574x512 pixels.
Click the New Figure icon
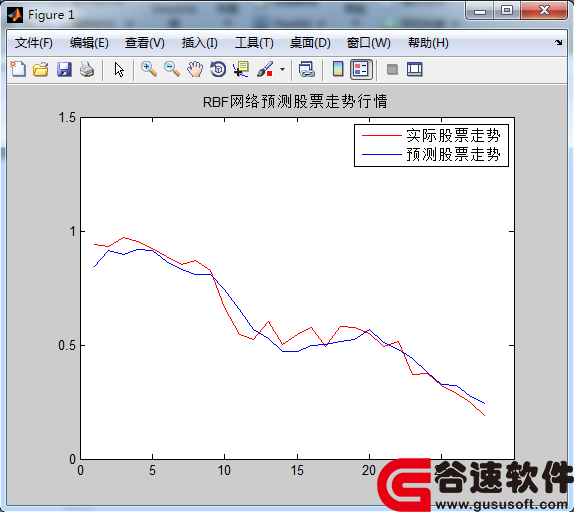tap(18, 69)
